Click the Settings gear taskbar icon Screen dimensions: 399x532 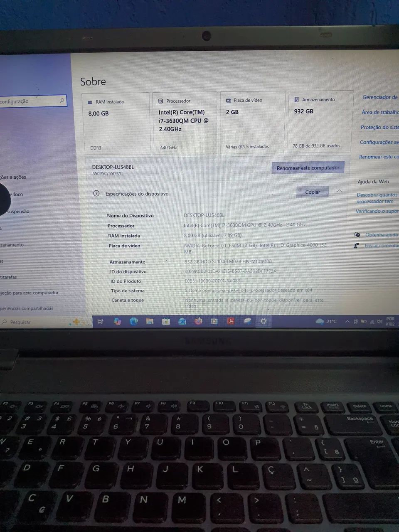pos(264,321)
